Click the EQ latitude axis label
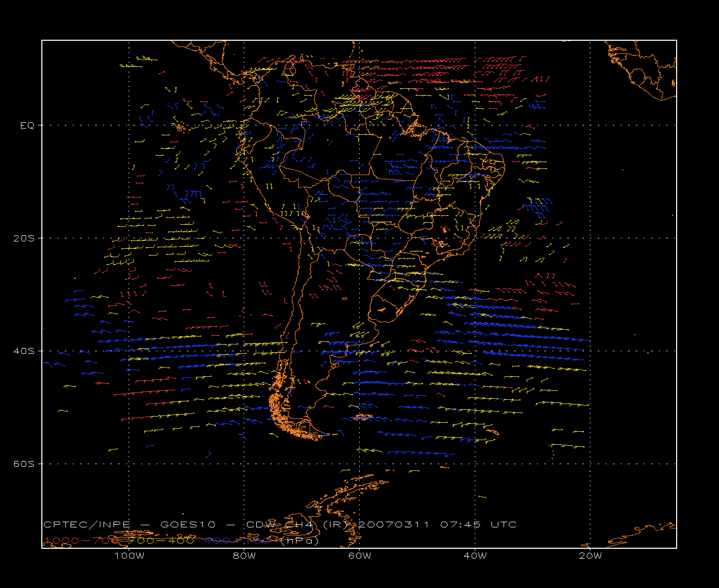Screen dimensions: 719x588 (x=27, y=125)
